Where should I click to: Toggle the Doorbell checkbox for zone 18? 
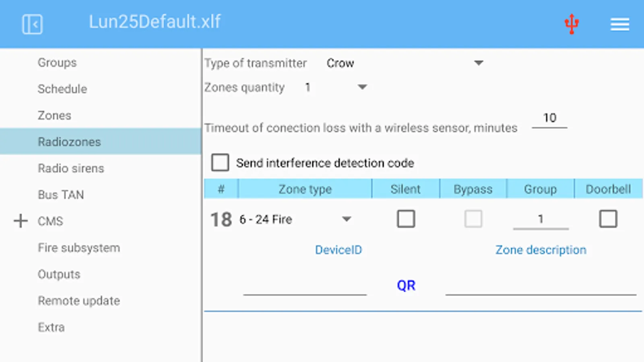click(608, 219)
